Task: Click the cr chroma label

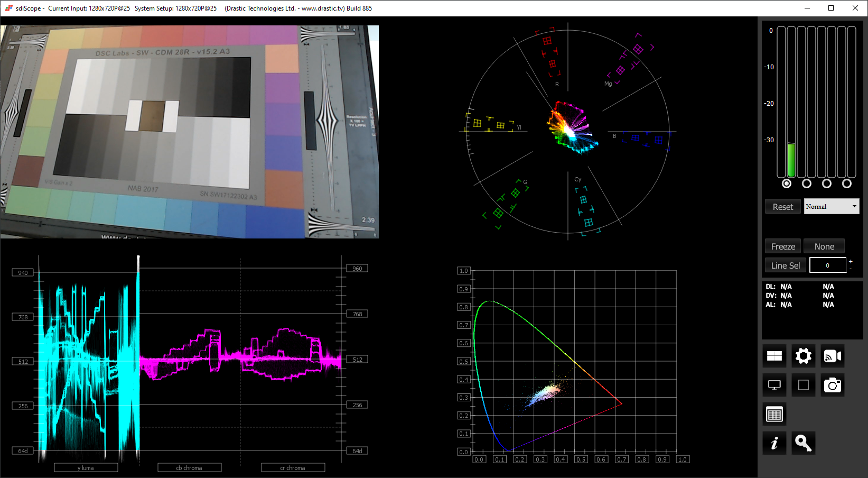Action: click(293, 468)
